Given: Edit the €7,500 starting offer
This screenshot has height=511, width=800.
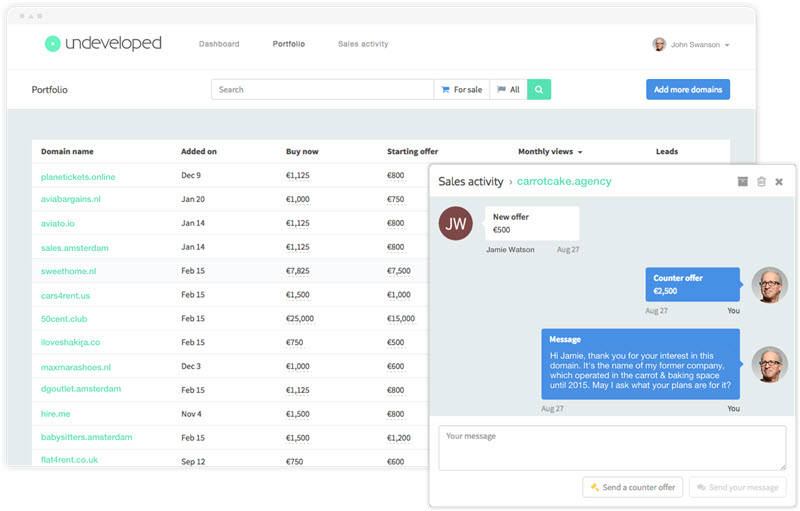Looking at the screenshot, I should click(x=398, y=271).
